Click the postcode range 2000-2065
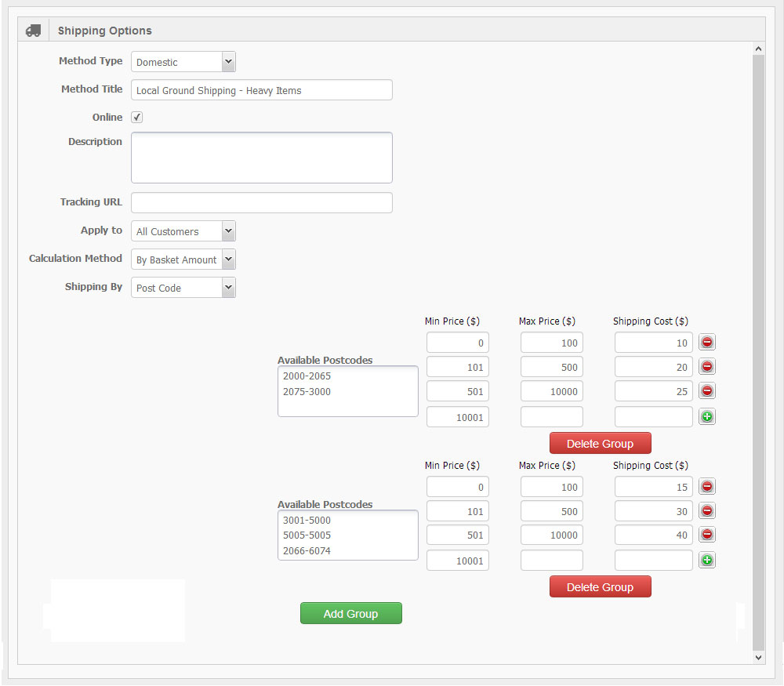 coord(307,376)
